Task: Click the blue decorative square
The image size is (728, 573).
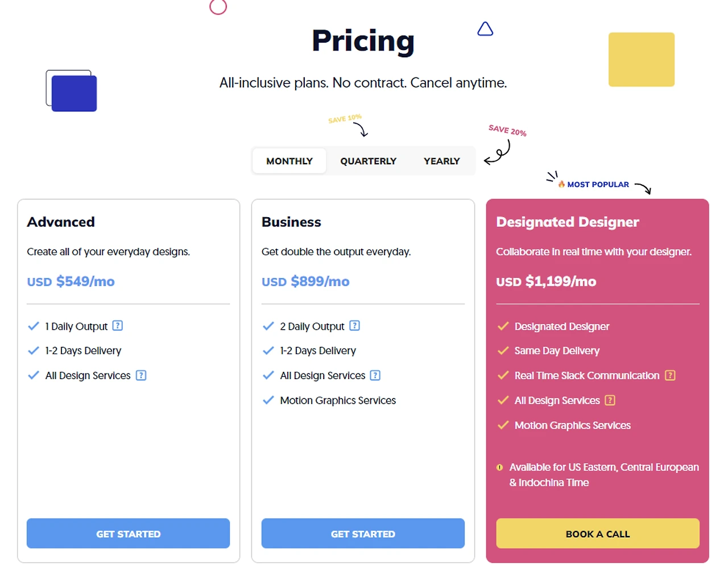Action: pos(74,93)
